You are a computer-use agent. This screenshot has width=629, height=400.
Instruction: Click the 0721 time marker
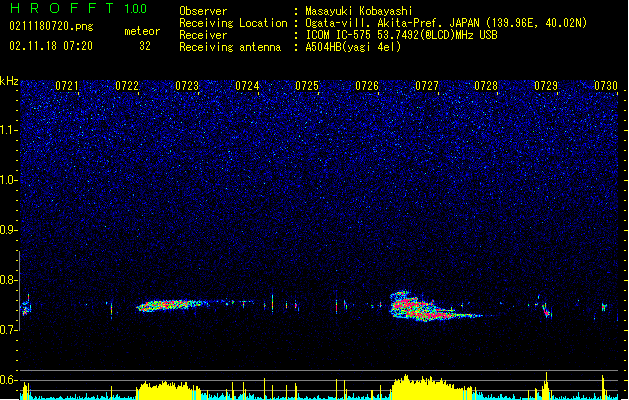pyautogui.click(x=67, y=86)
